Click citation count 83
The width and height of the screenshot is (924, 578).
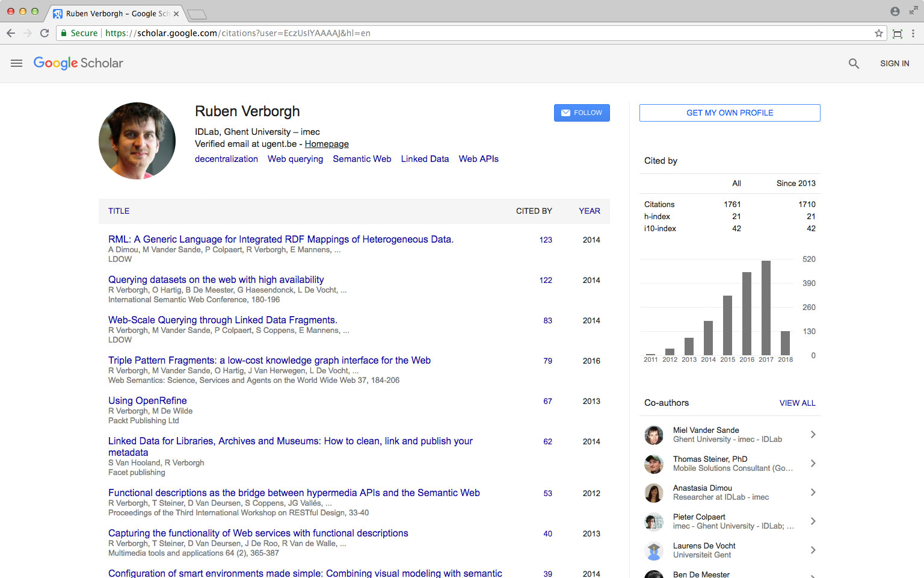pos(547,320)
